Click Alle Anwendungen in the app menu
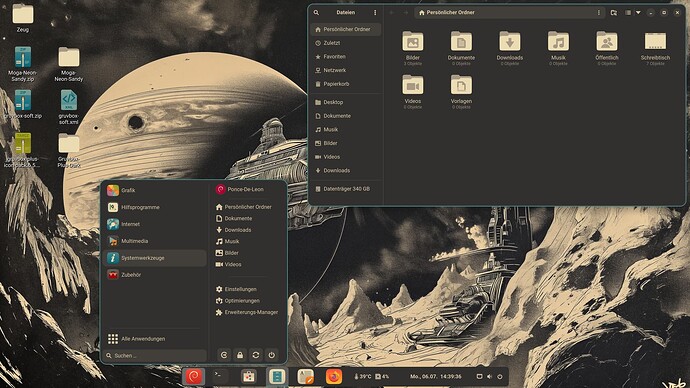690x388 pixels. 155,339
